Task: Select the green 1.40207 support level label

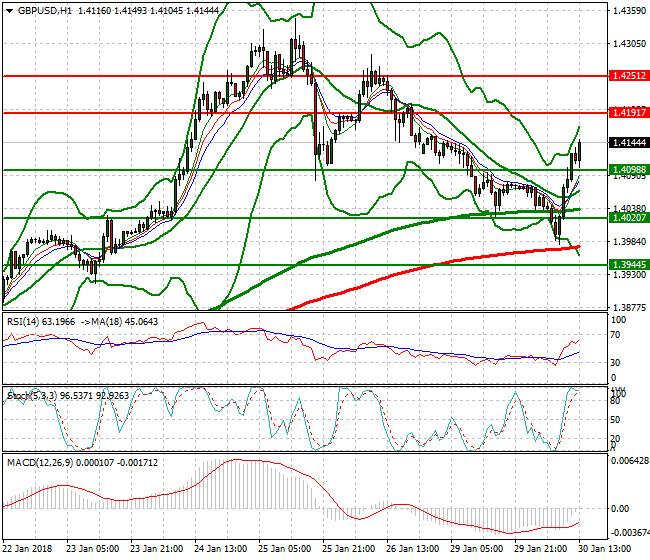Action: point(629,217)
